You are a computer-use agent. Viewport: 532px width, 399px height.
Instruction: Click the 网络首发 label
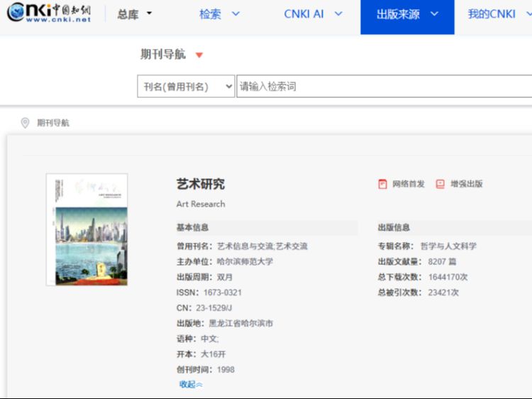[409, 184]
